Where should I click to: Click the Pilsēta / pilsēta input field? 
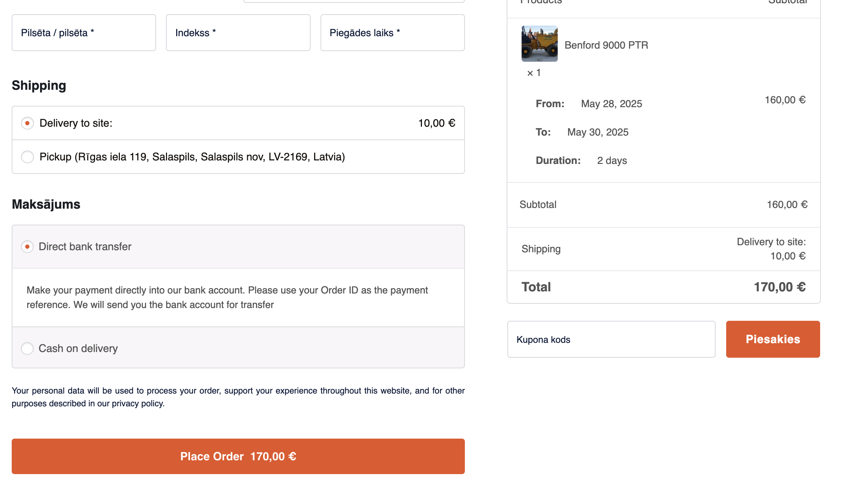84,33
